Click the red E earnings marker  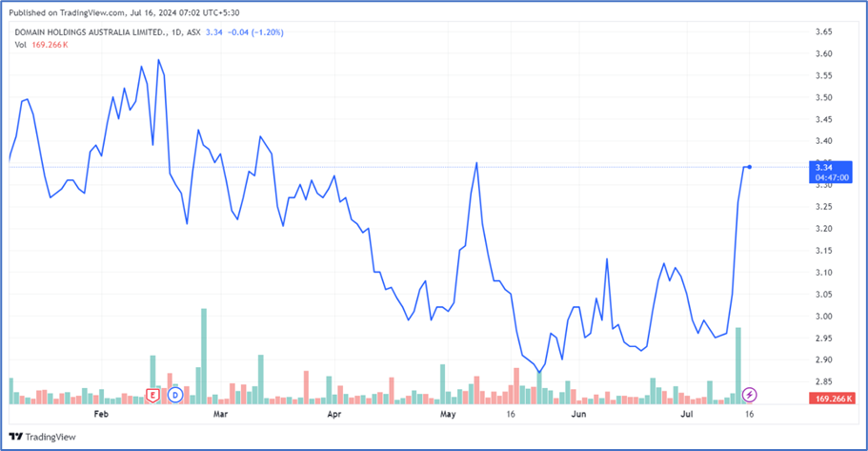pyautogui.click(x=152, y=395)
